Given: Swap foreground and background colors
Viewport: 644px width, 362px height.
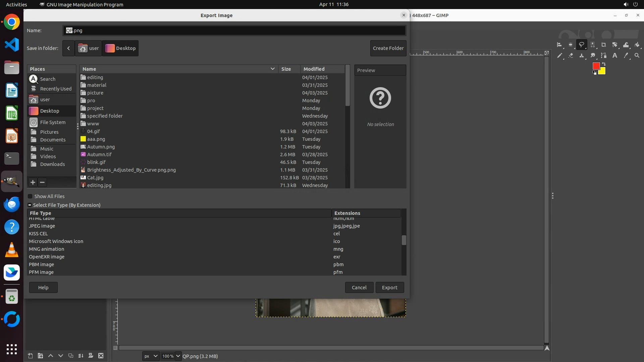Looking at the screenshot, I should [x=604, y=64].
